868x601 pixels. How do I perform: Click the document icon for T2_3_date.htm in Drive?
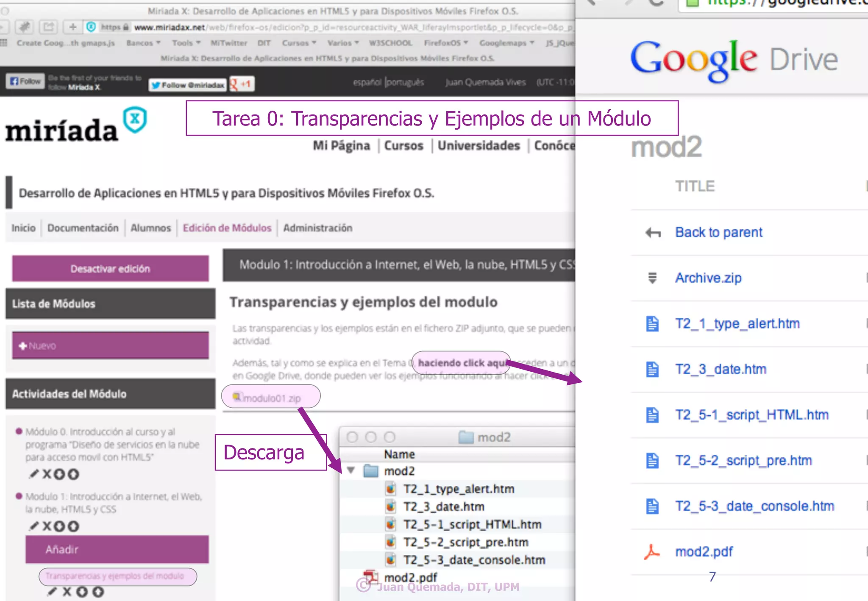pos(653,370)
